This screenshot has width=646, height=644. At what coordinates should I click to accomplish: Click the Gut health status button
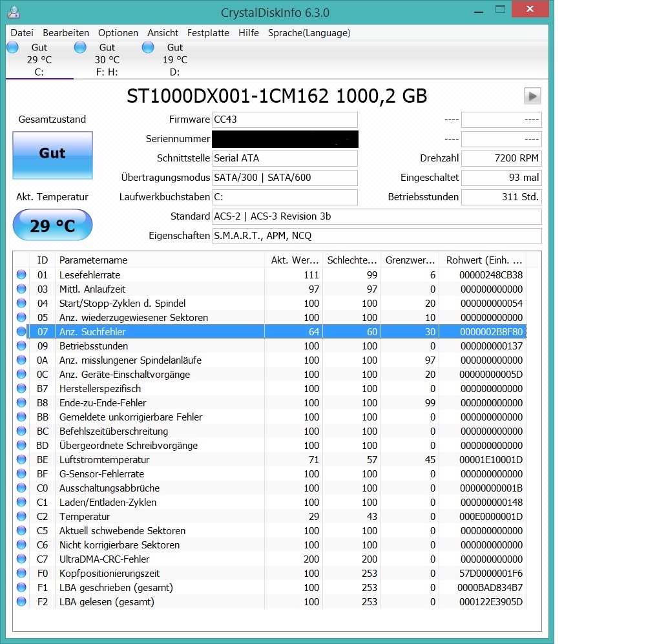click(x=53, y=155)
